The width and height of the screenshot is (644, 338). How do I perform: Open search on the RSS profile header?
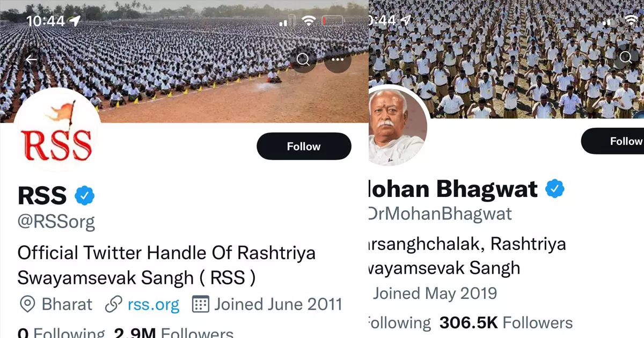(303, 59)
